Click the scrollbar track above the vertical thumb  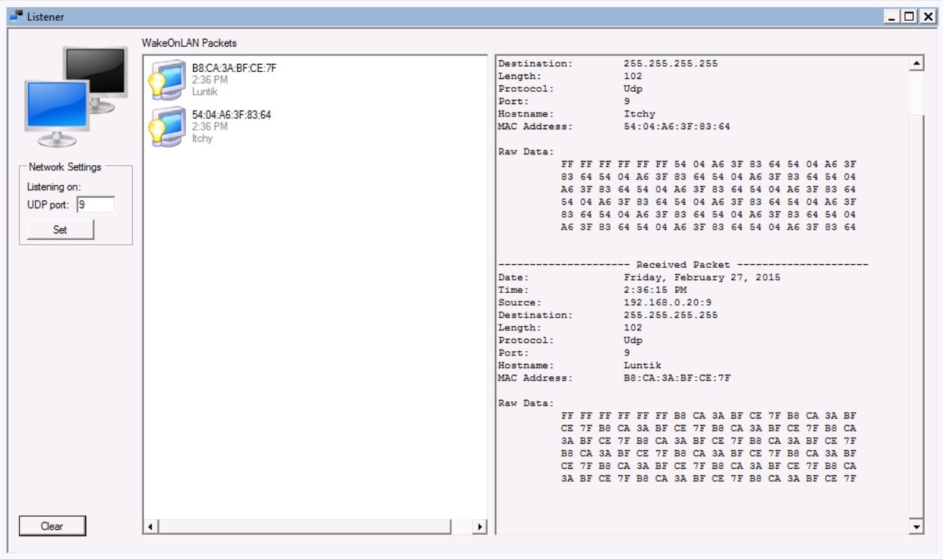(x=916, y=92)
